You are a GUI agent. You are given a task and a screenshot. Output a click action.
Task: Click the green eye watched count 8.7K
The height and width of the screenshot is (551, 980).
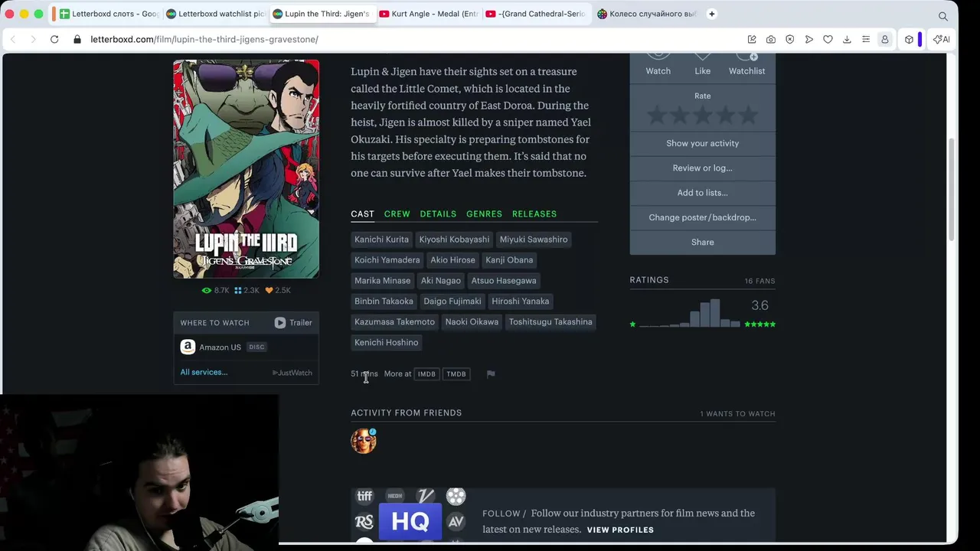pos(215,290)
